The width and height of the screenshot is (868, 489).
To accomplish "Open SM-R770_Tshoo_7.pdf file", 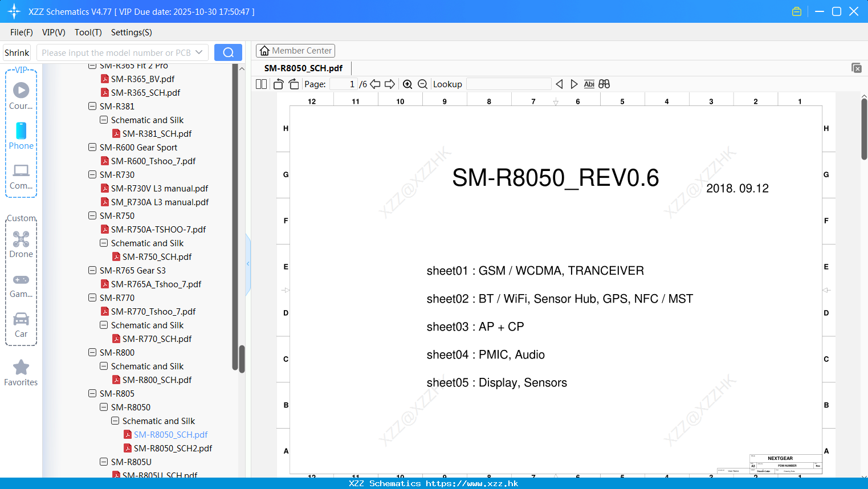I will point(153,311).
